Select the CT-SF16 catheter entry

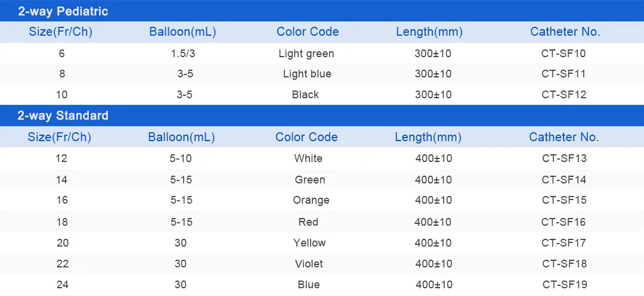pos(563,222)
